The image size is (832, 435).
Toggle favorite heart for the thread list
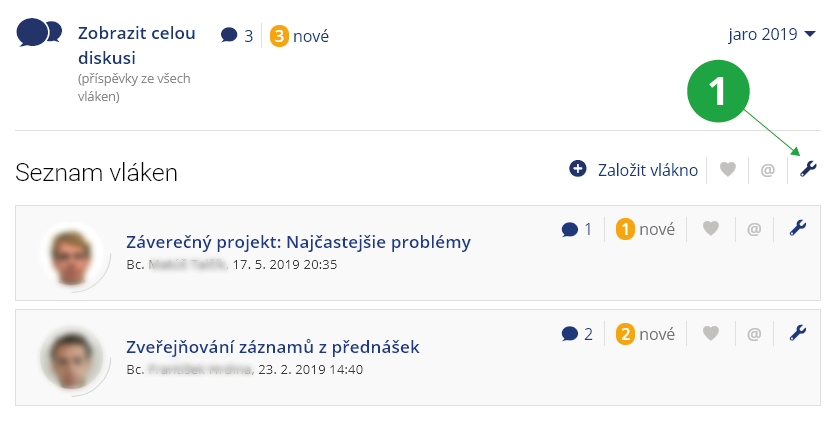pyautogui.click(x=728, y=170)
